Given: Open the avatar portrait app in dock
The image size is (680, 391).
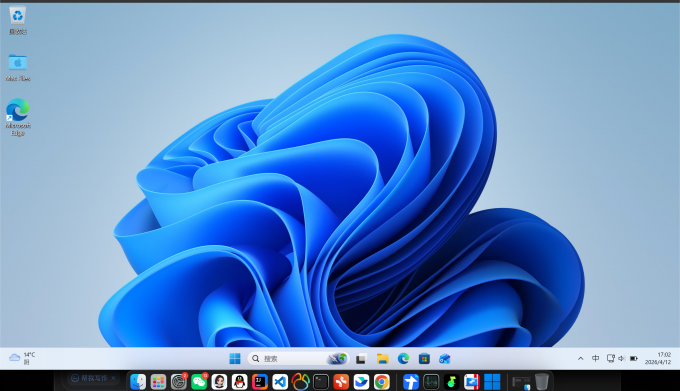Looking at the screenshot, I should tap(219, 382).
